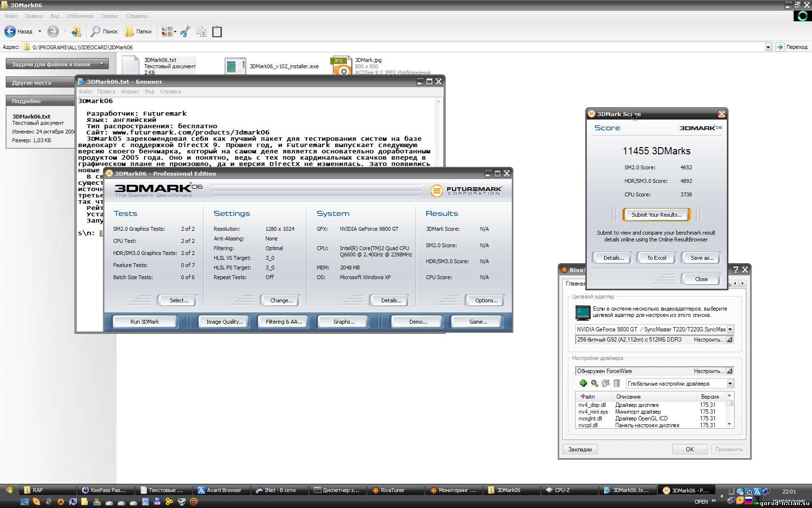Click Select button under Tests
The width and height of the screenshot is (812, 508).
pos(178,300)
